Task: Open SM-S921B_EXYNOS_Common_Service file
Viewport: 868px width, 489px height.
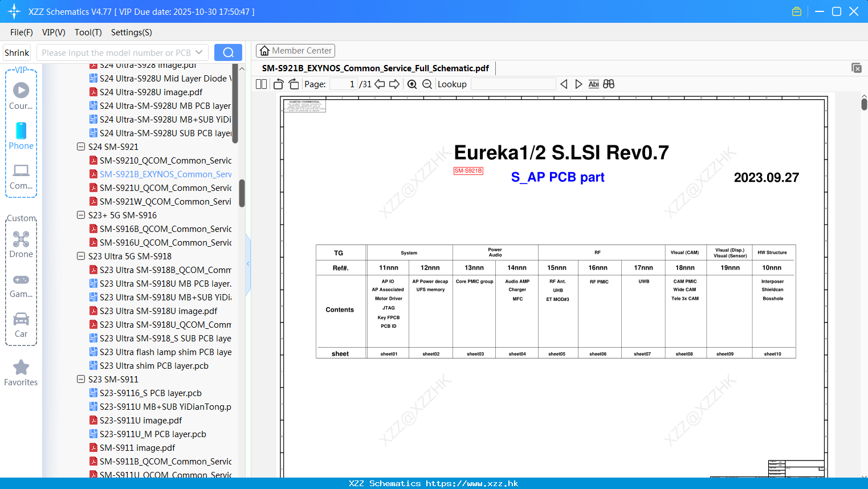Action: click(x=161, y=174)
